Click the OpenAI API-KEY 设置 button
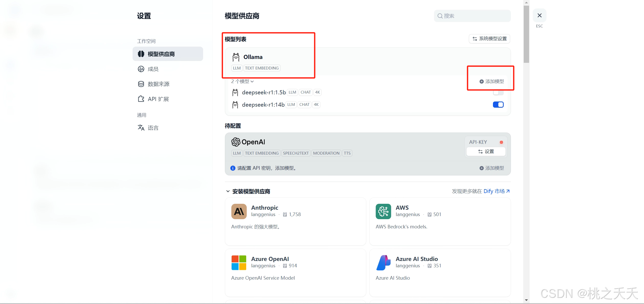The image size is (644, 304). (x=486, y=151)
